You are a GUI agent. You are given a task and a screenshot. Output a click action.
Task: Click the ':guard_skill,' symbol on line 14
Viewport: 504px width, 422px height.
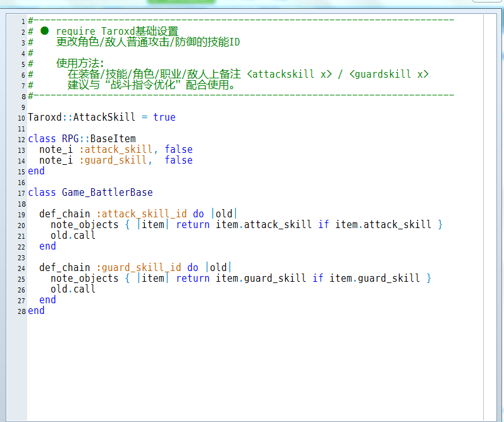pyautogui.click(x=115, y=160)
